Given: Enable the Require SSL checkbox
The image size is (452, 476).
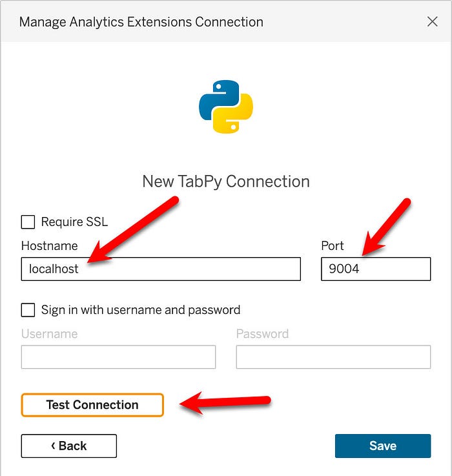Looking at the screenshot, I should pos(28,222).
